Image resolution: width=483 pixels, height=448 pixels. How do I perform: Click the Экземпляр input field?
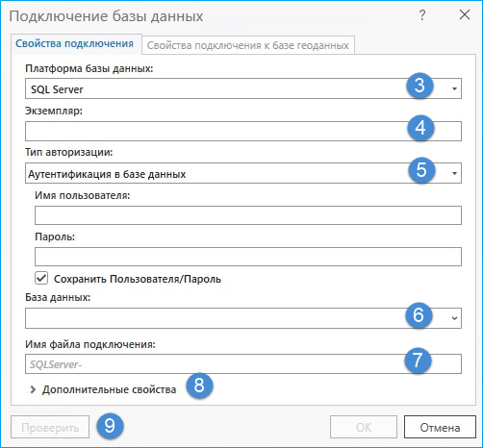coord(243,131)
